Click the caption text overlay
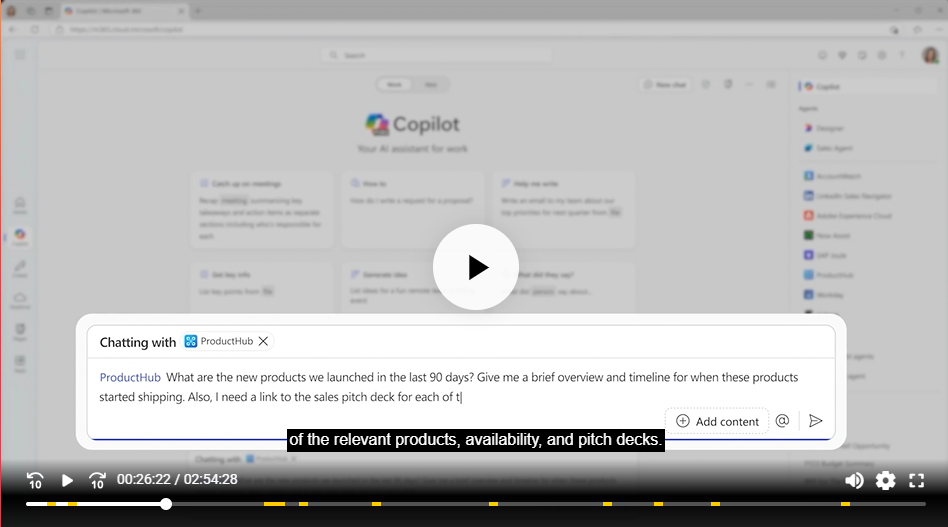 click(476, 439)
